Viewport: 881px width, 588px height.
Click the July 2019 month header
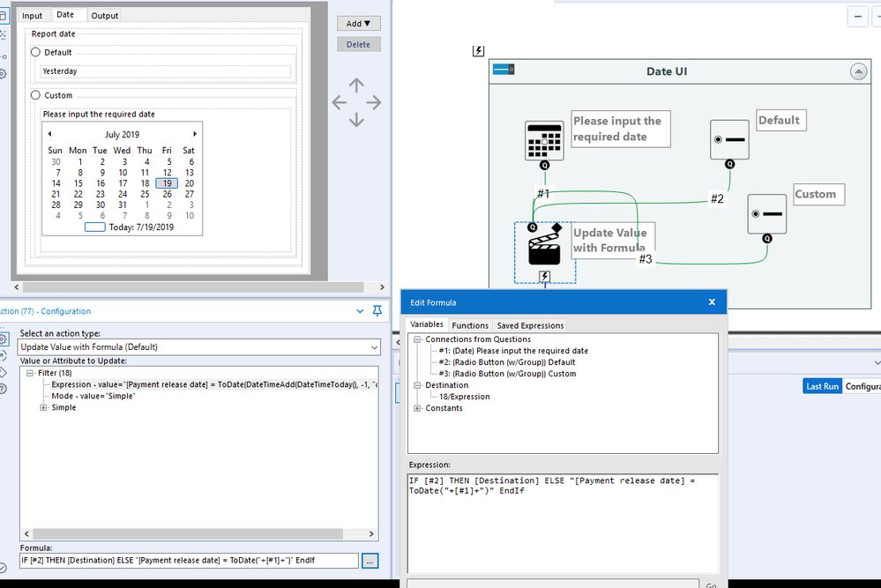[122, 134]
